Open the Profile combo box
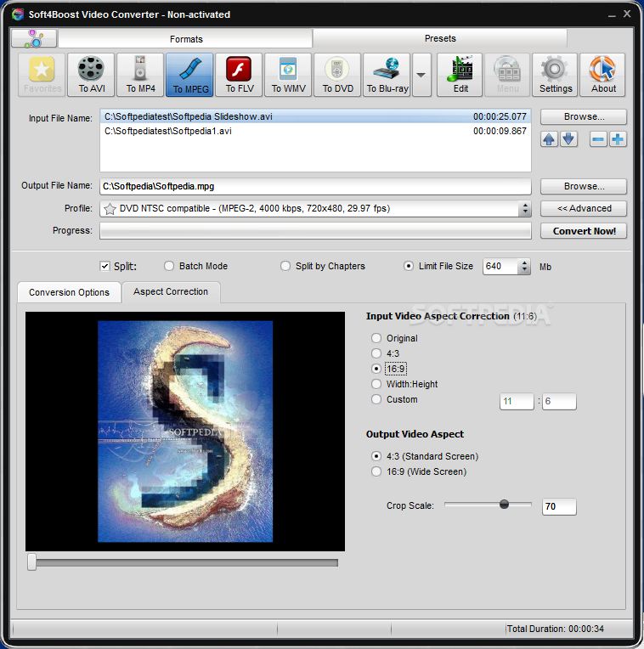This screenshot has width=644, height=649. click(x=315, y=209)
